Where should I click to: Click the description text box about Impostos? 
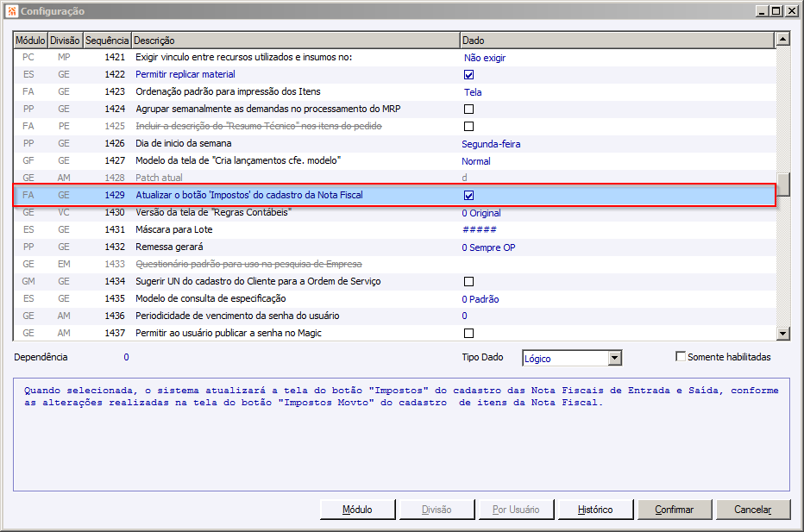click(401, 435)
